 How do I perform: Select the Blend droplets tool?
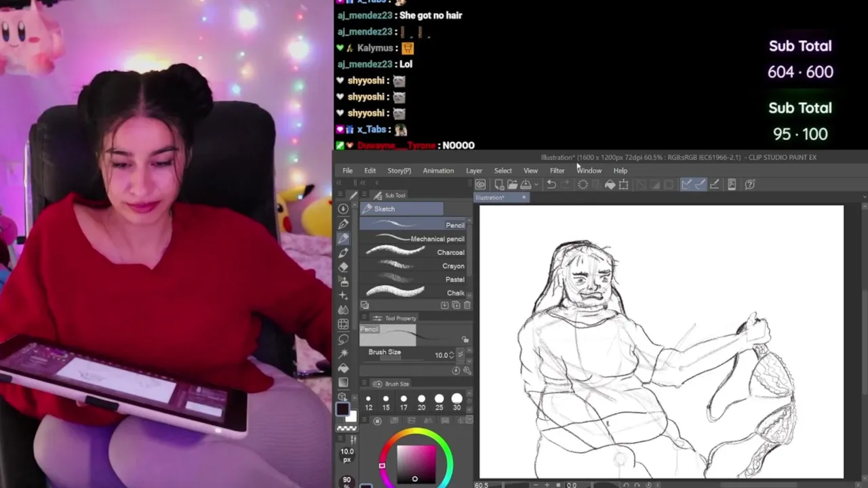(x=343, y=310)
